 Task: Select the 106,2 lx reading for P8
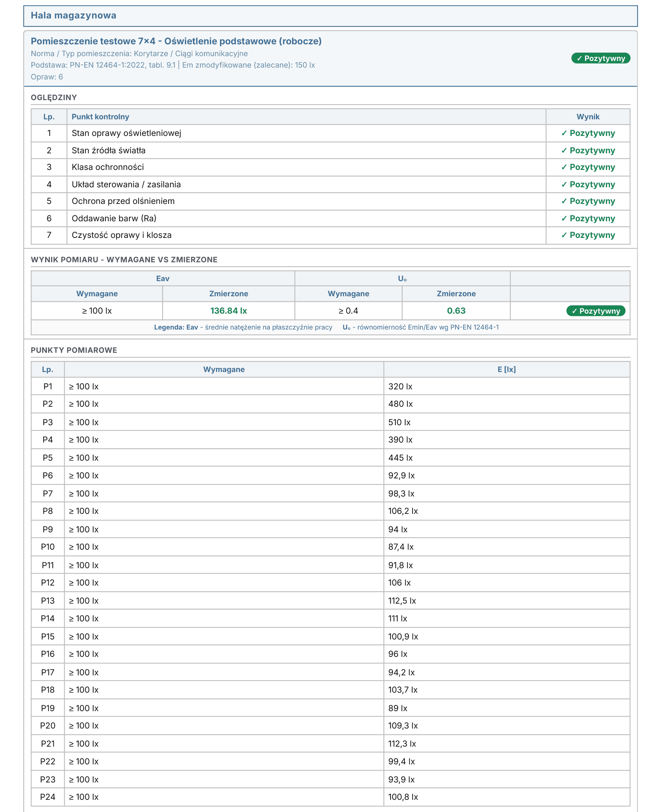point(403,511)
